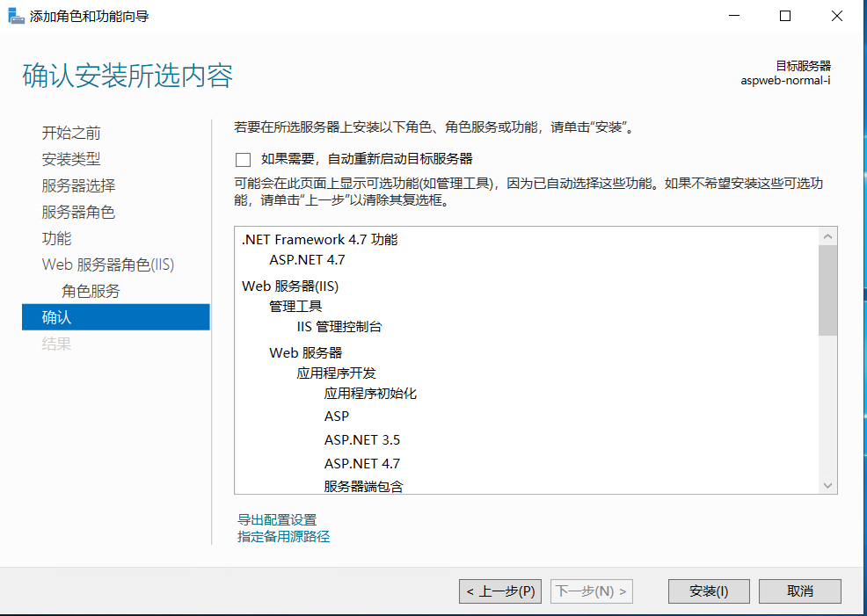
Task: Select Web 服务器 sub-entry in list
Action: tap(306, 352)
